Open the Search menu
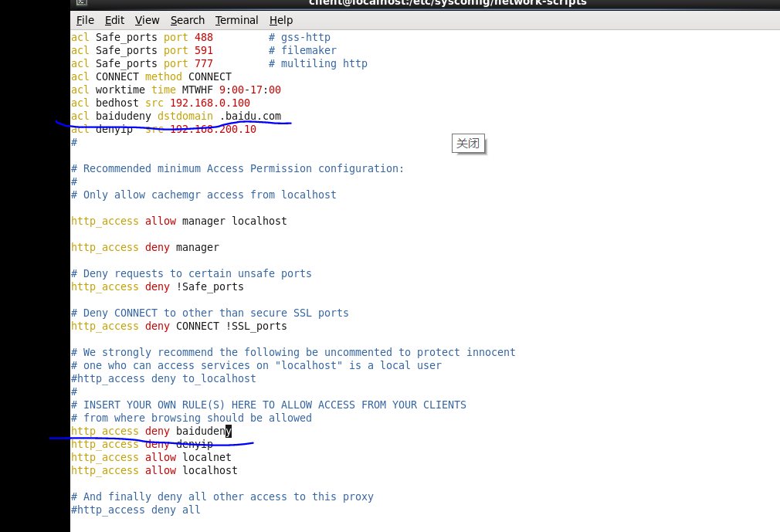 point(188,20)
